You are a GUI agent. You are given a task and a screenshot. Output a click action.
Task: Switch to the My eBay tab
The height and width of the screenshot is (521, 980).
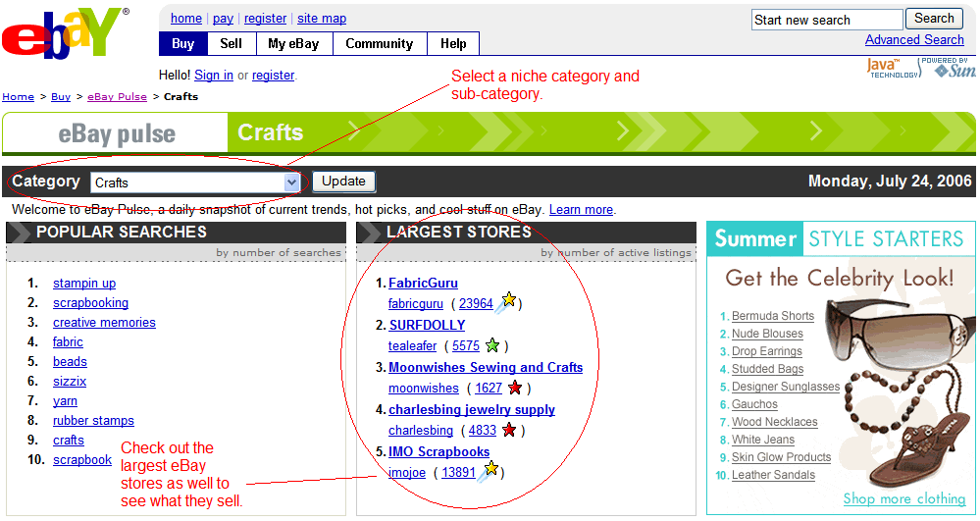tap(293, 44)
